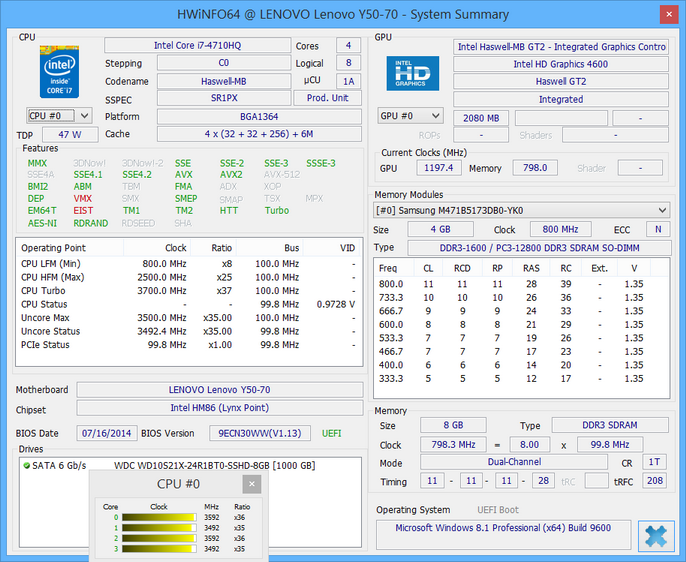Click the Core 1 clock bar

159,528
